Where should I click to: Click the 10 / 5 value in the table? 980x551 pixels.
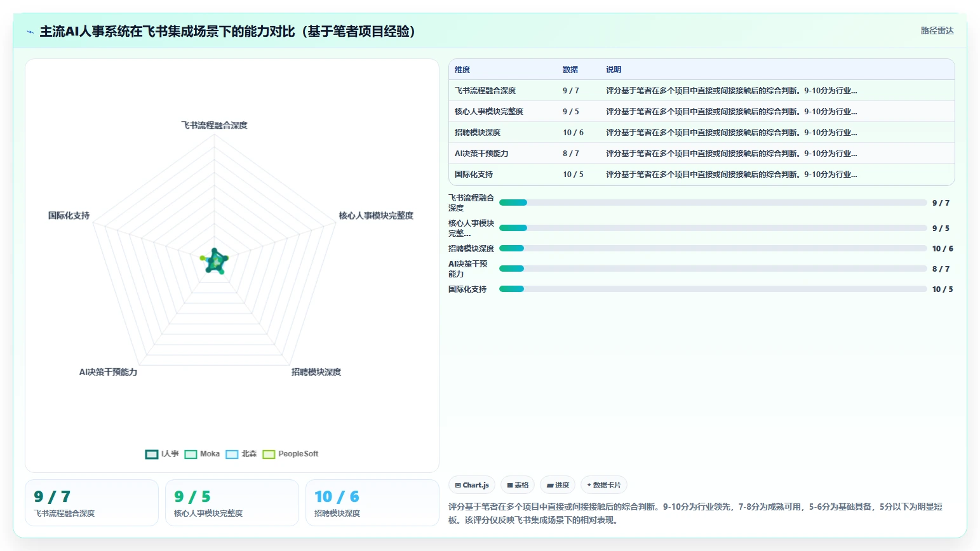pyautogui.click(x=573, y=175)
